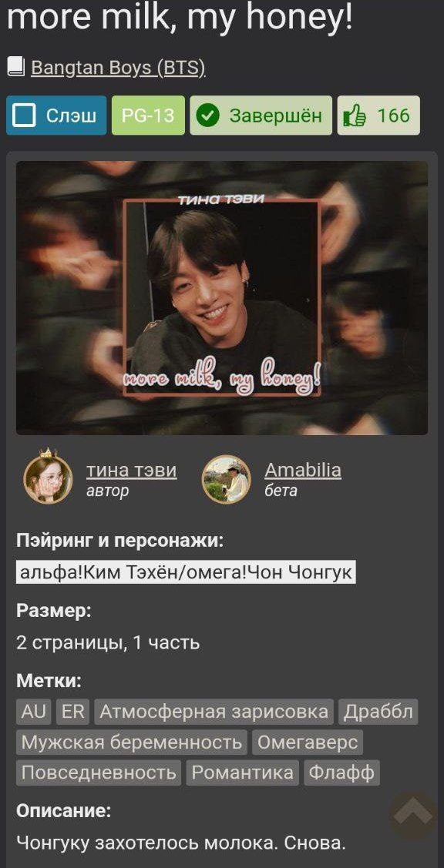This screenshot has width=444, height=868.
Task: Open the Bangtan Boys (BTS) fandom link
Action: tap(118, 68)
